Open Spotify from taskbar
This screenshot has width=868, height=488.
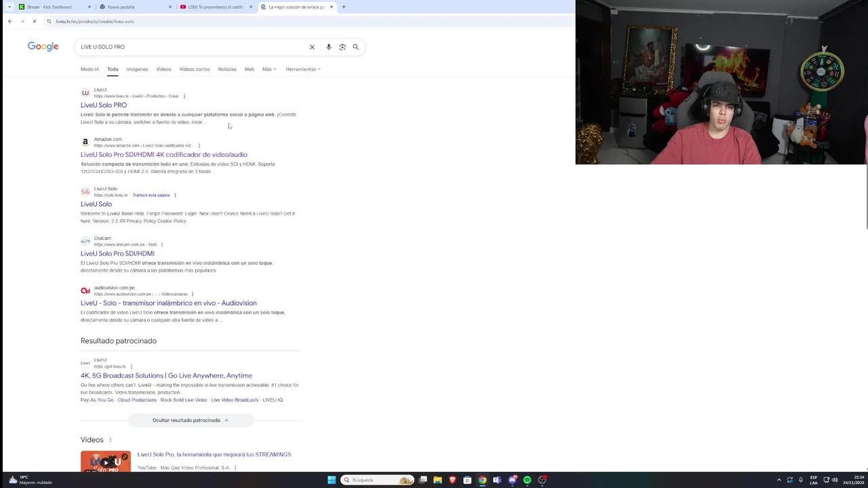click(x=527, y=480)
